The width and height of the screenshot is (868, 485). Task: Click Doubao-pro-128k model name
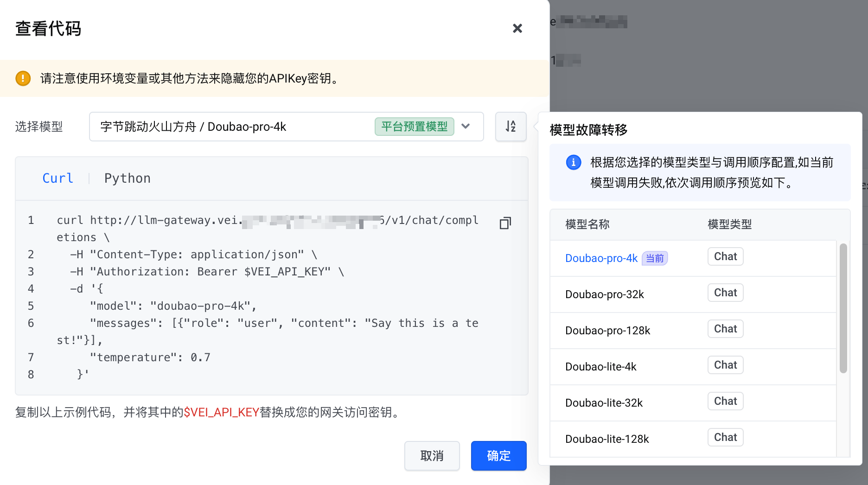coord(608,331)
